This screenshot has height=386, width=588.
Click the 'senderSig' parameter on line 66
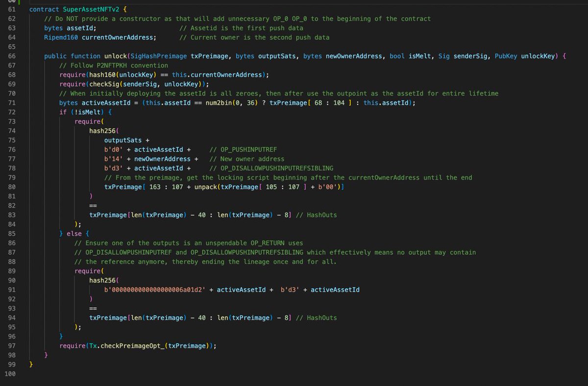point(470,56)
